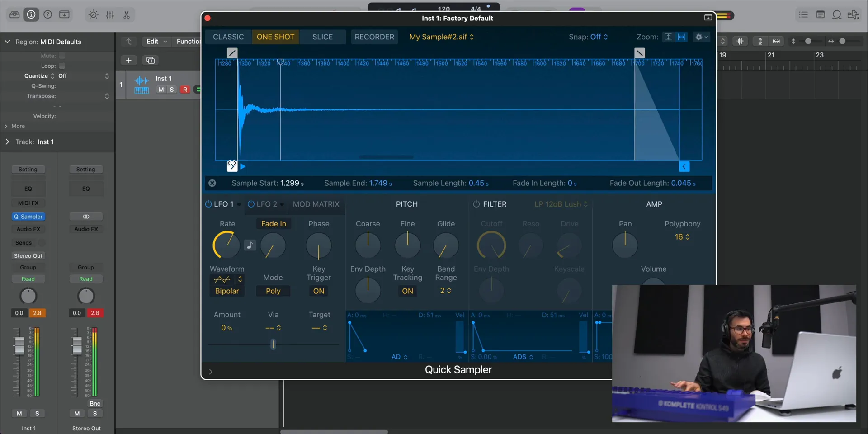Enable the Filter power button

point(476,204)
